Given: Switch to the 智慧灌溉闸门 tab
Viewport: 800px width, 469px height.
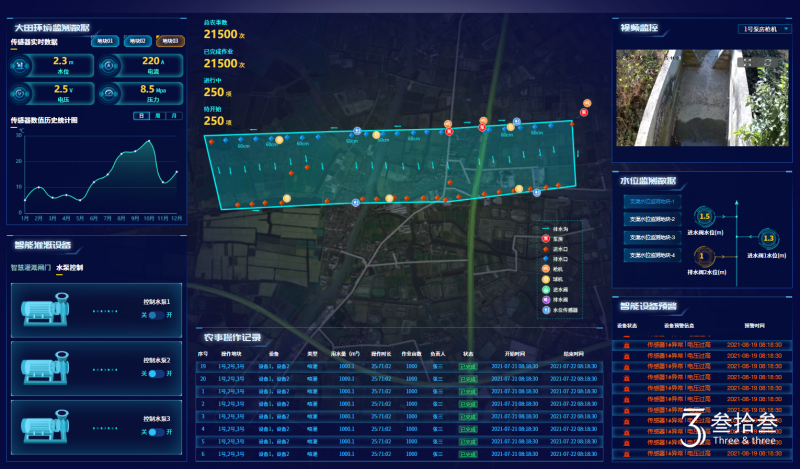Looking at the screenshot, I should [29, 268].
